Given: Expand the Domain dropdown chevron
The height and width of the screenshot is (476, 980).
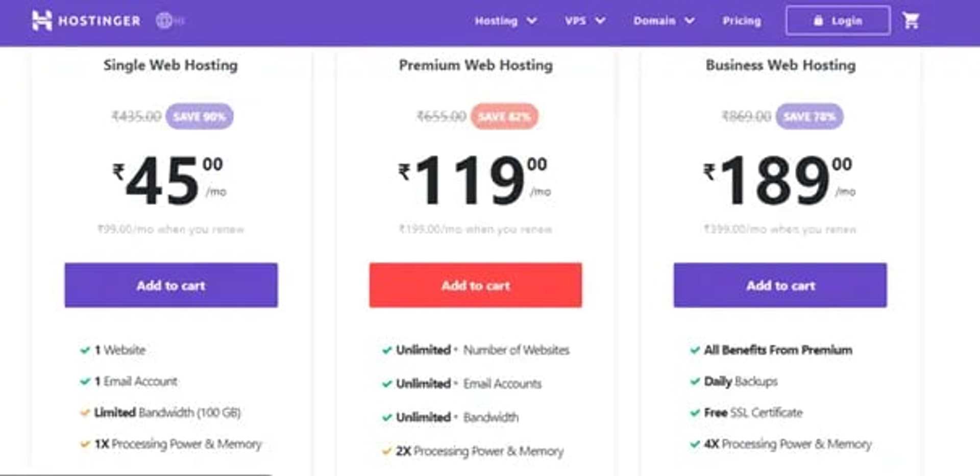Looking at the screenshot, I should [690, 20].
